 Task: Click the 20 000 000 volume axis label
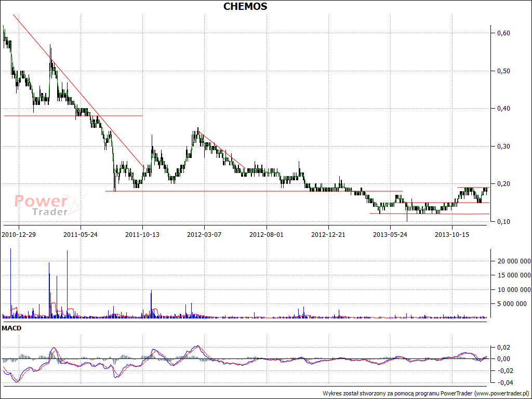click(x=514, y=261)
